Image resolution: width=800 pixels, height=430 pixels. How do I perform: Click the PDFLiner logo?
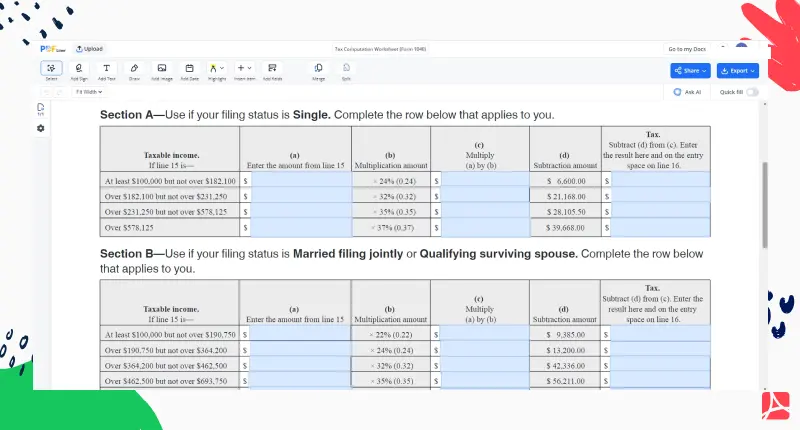53,49
